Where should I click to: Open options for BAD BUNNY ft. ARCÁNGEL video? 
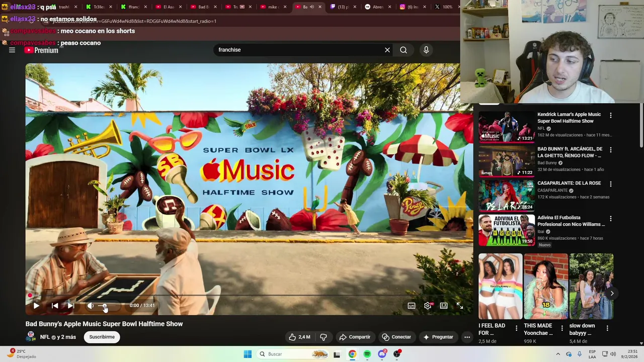point(611,150)
